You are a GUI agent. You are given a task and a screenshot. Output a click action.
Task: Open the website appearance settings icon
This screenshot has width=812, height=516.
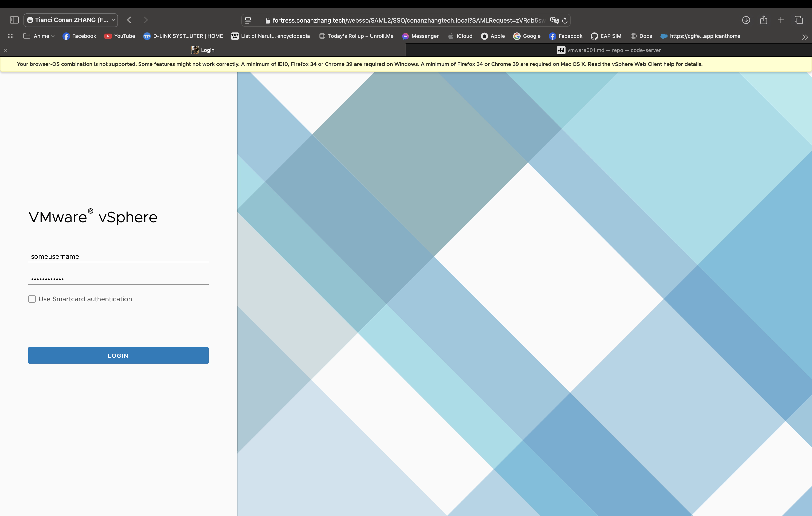pyautogui.click(x=248, y=20)
